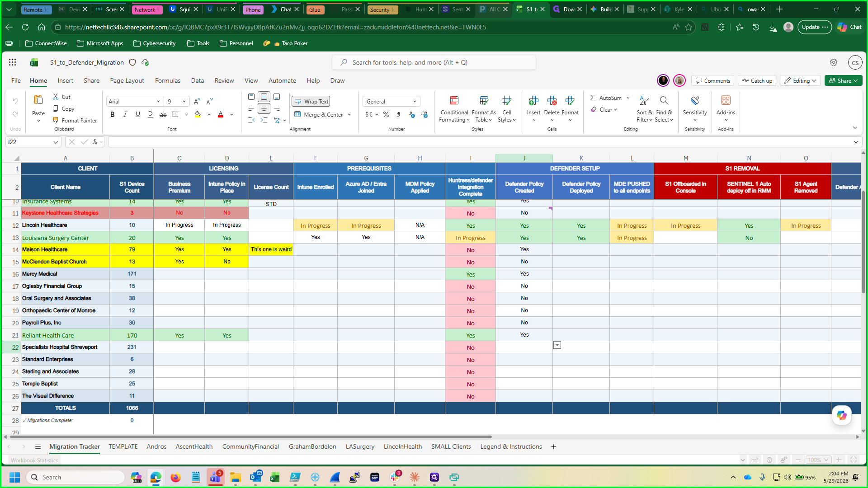Toggle align left
The width and height of the screenshot is (868, 488).
(x=251, y=108)
